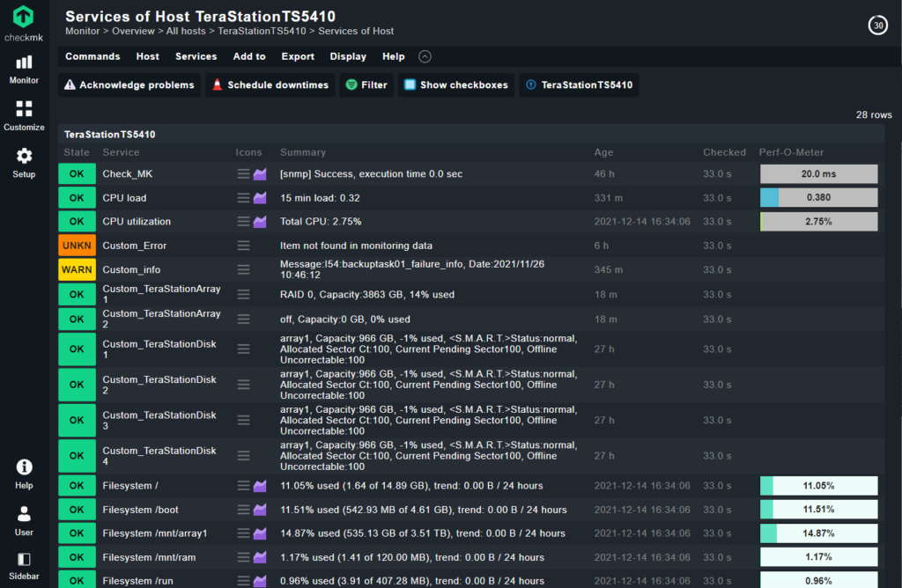This screenshot has height=588, width=902.
Task: Open the TeraStationTS5410 table group header
Action: pos(109,135)
